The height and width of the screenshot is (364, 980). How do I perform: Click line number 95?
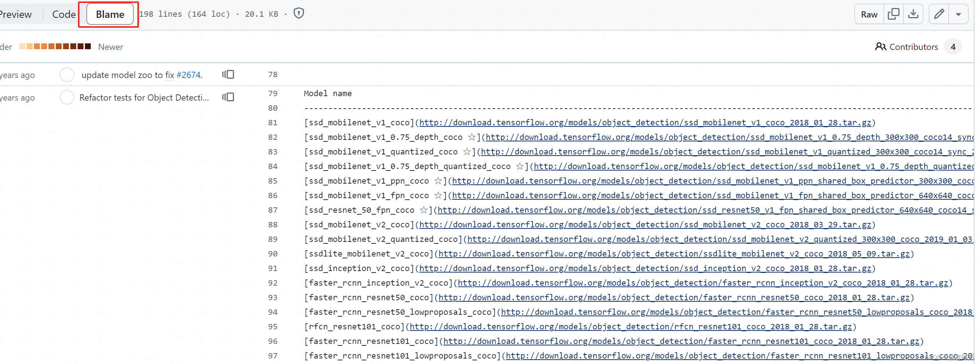(x=273, y=327)
